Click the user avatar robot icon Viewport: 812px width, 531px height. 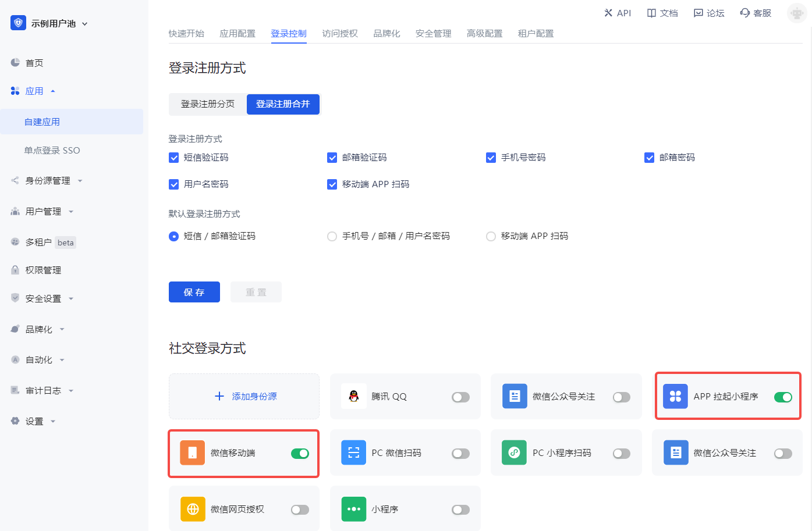[x=796, y=13]
